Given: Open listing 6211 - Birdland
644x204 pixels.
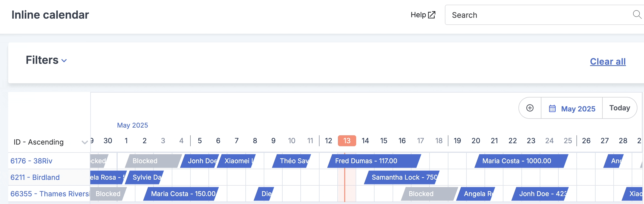Looking at the screenshot, I should (x=35, y=177).
